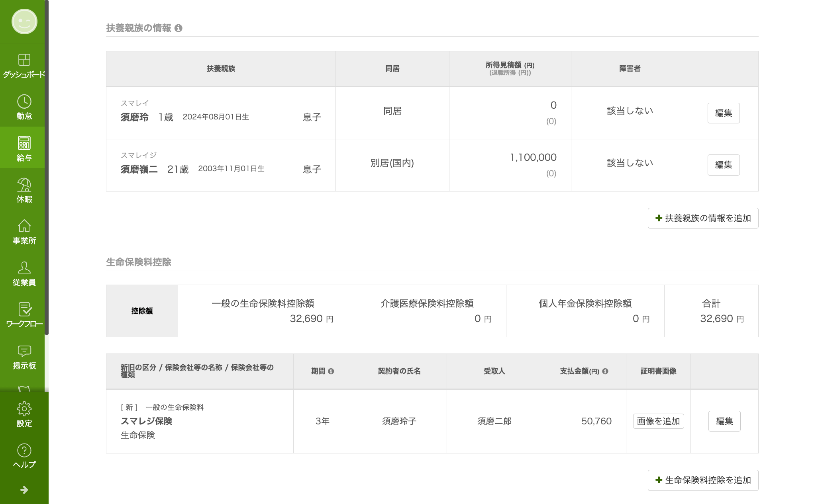Click 扶養親族の情報を追加 button
The width and height of the screenshot is (816, 504).
point(703,218)
